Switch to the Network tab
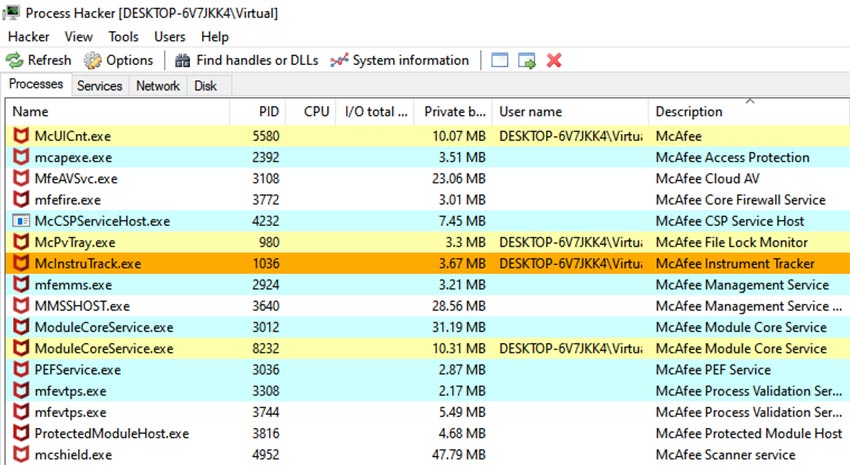This screenshot has width=850, height=465. (x=158, y=86)
